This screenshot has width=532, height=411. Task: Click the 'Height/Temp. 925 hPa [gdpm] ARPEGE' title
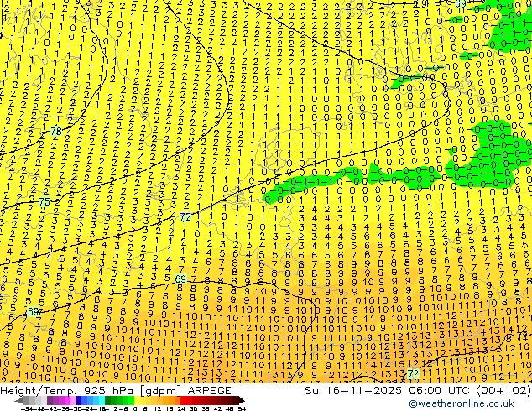pyautogui.click(x=116, y=390)
